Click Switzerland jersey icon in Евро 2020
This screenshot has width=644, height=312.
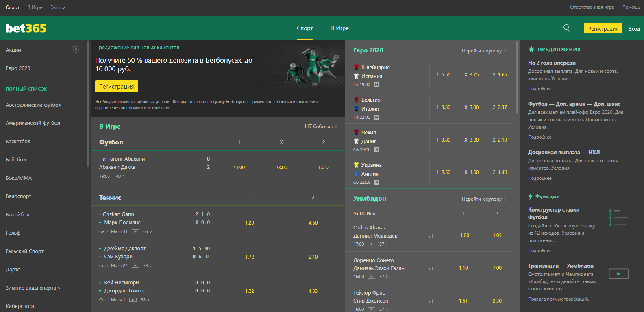pyautogui.click(x=356, y=67)
